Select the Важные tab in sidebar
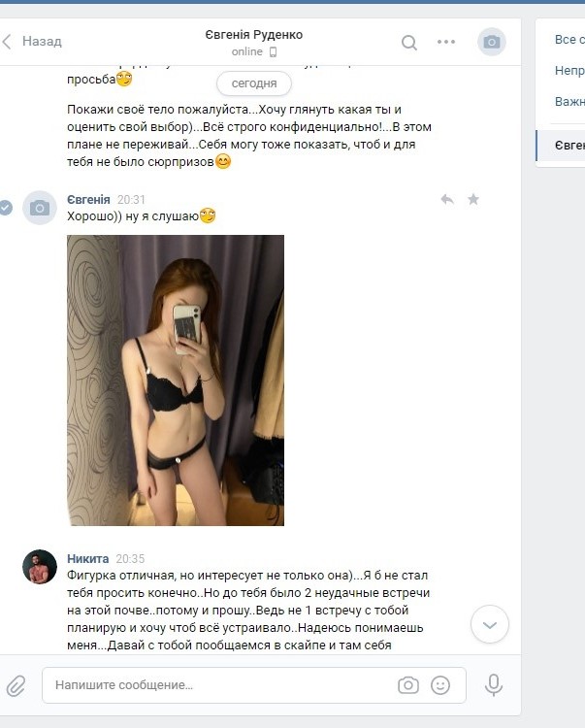Screen dimensions: 585x728 point(569,102)
